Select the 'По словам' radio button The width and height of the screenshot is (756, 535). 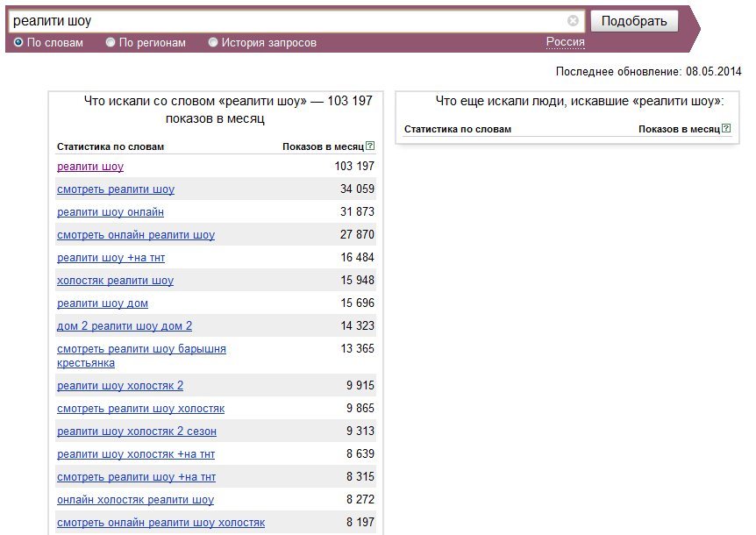point(18,42)
